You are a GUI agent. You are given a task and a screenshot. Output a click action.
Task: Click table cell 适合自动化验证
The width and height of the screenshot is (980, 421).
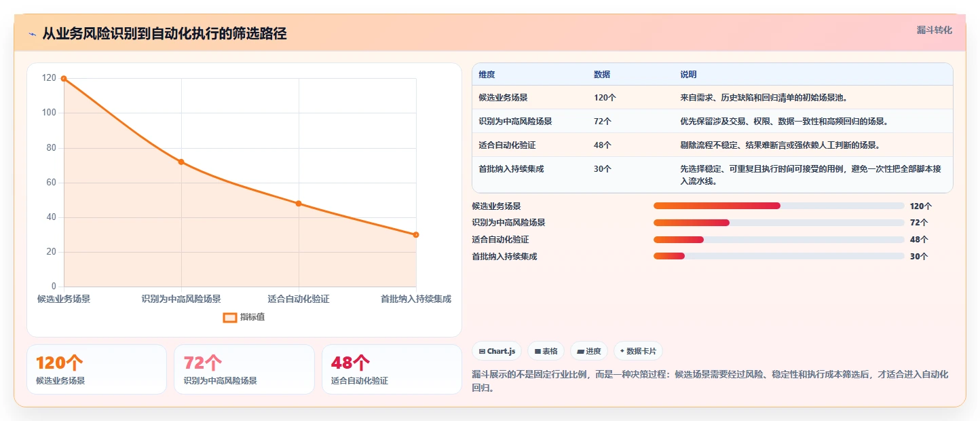pos(507,145)
